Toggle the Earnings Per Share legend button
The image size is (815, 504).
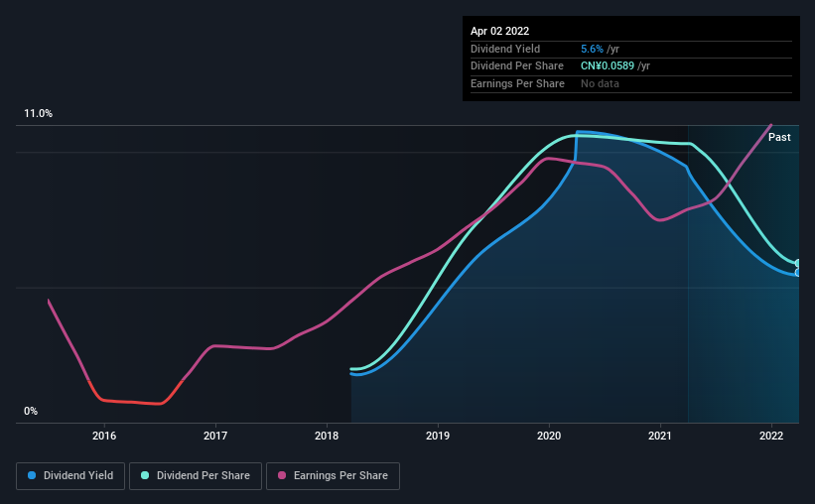[x=333, y=476]
